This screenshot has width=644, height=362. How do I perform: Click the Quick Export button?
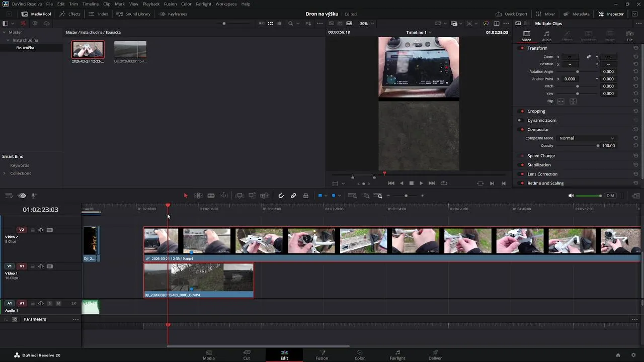pyautogui.click(x=511, y=14)
